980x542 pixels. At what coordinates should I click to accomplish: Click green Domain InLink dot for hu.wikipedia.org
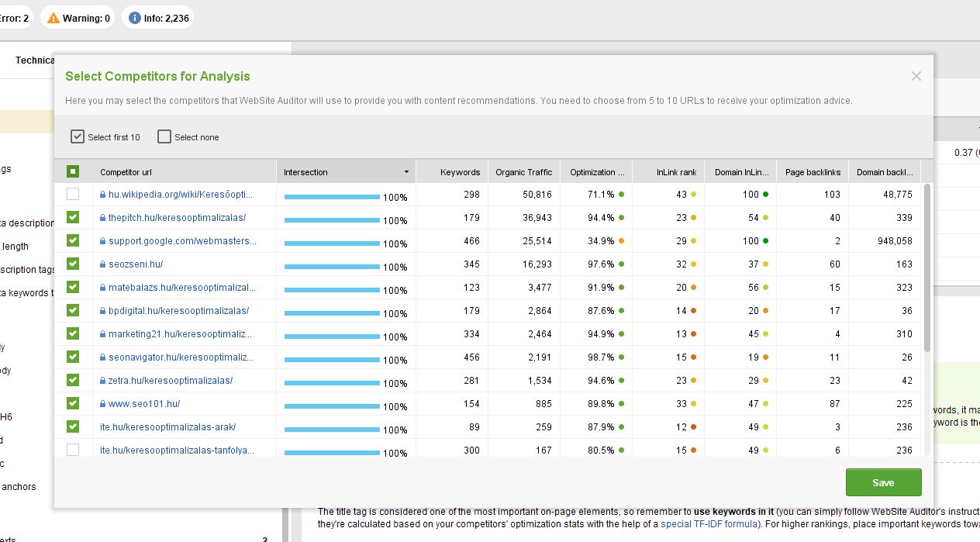point(766,195)
